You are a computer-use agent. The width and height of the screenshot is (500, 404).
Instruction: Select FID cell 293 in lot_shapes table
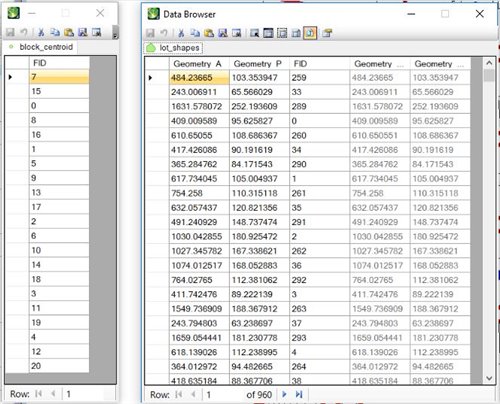pyautogui.click(x=319, y=338)
